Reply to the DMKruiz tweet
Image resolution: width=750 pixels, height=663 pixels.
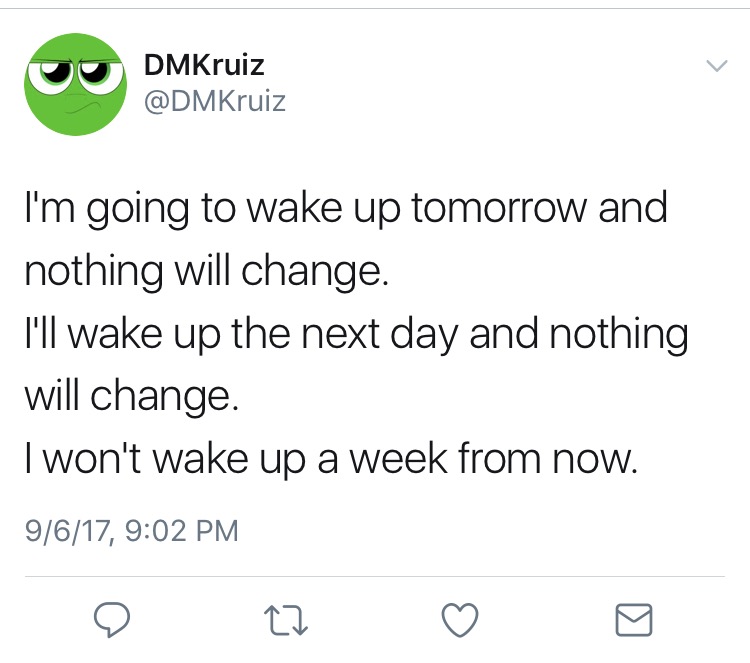click(x=116, y=621)
